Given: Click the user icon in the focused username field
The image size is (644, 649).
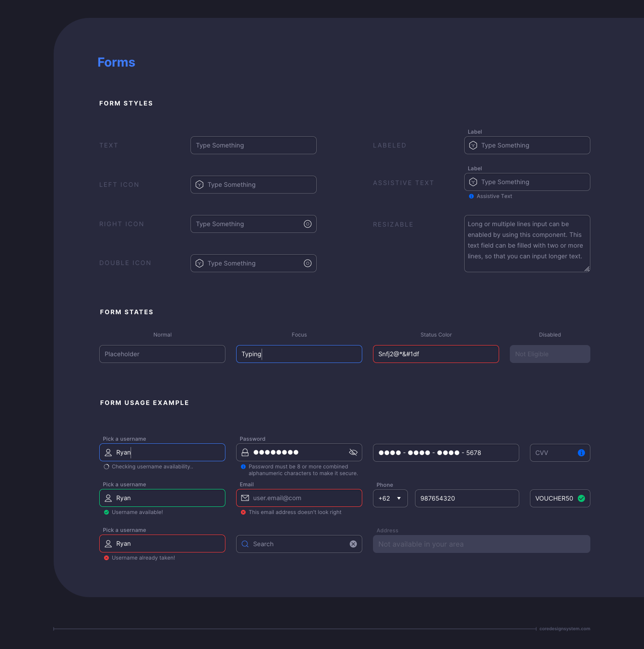Looking at the screenshot, I should pos(108,452).
